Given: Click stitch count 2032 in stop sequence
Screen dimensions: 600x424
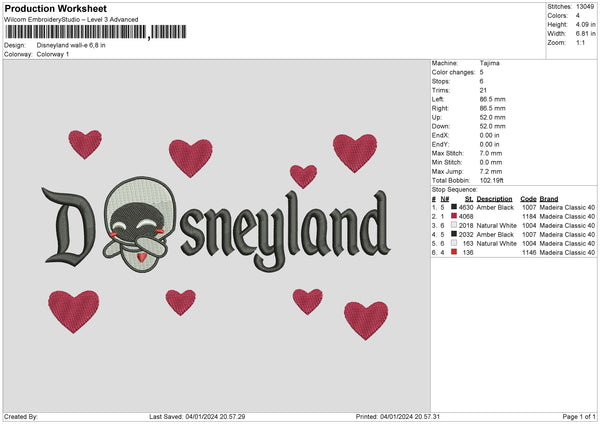Looking at the screenshot, I should [x=466, y=235].
